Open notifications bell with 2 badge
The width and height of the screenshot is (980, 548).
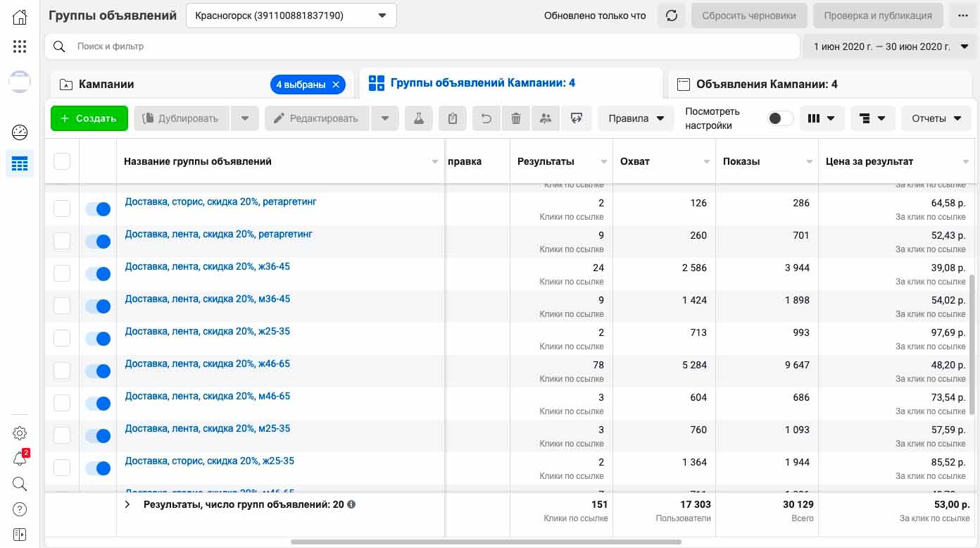pyautogui.click(x=20, y=459)
